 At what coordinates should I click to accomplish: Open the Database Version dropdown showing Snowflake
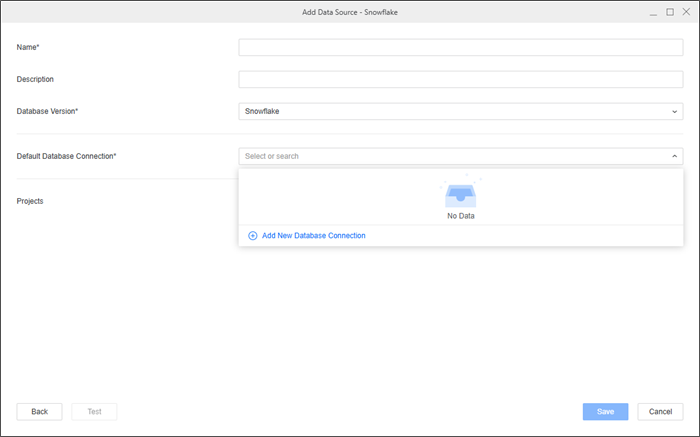[461, 112]
